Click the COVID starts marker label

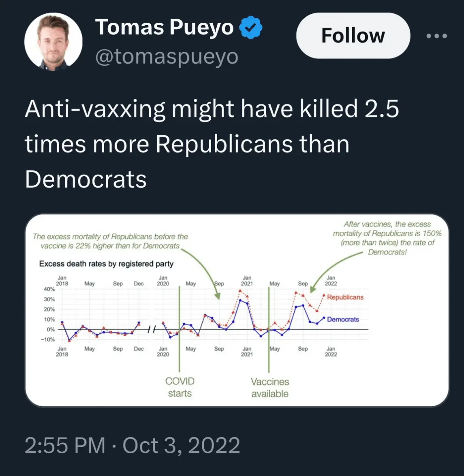coord(180,387)
